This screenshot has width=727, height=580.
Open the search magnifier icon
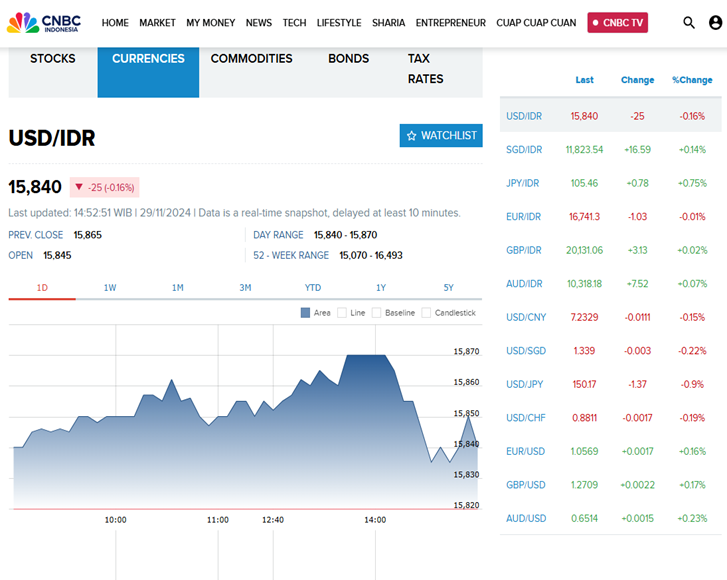tap(689, 22)
